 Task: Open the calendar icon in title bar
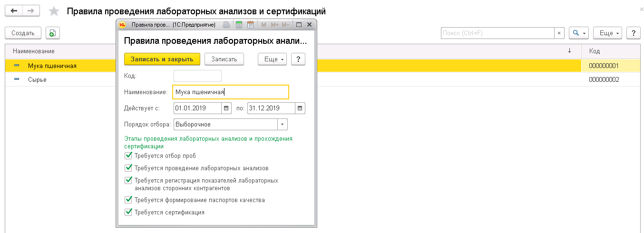tap(250, 25)
